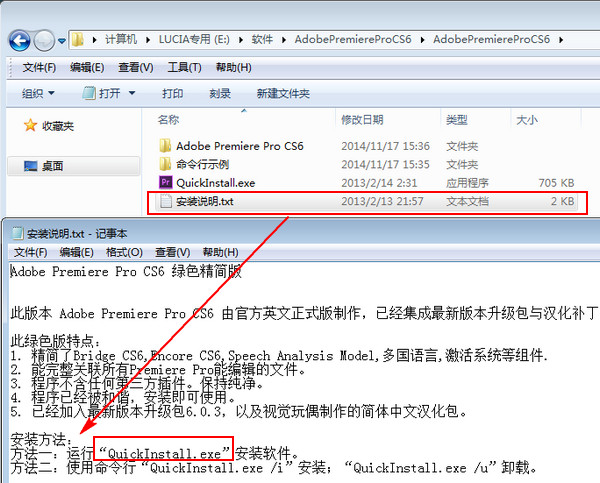Click the Explorer back navigation arrow
600x483 pixels.
click(x=20, y=40)
